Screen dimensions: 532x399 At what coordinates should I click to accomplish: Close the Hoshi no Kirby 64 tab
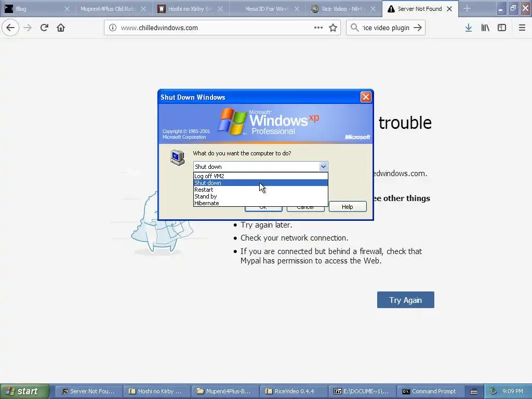220,9
